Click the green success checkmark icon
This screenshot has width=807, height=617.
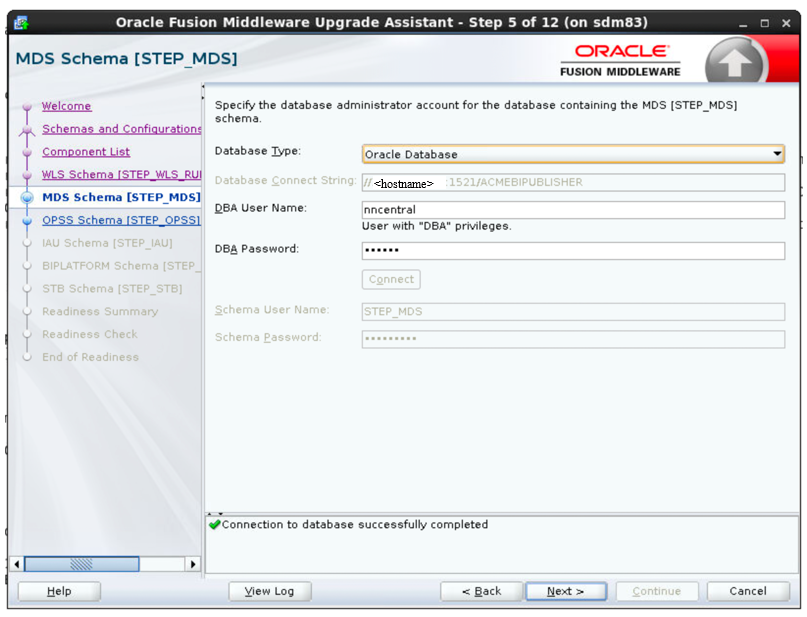(x=215, y=524)
